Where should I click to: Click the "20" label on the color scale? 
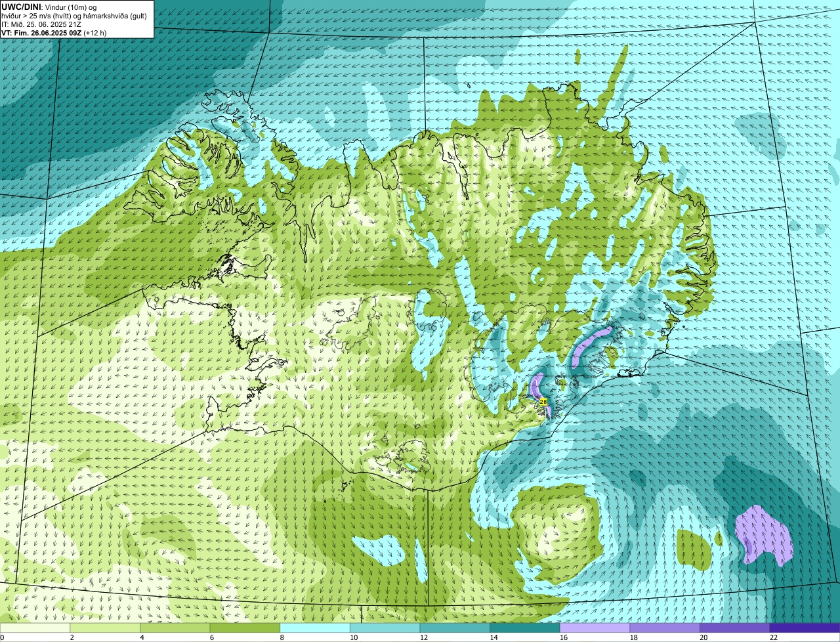point(703,637)
